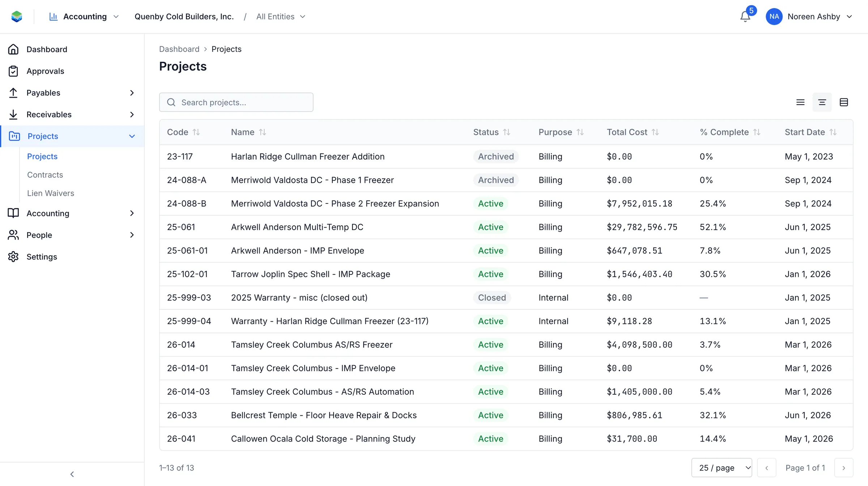Open the All Entities dropdown
868x486 pixels.
[281, 17]
